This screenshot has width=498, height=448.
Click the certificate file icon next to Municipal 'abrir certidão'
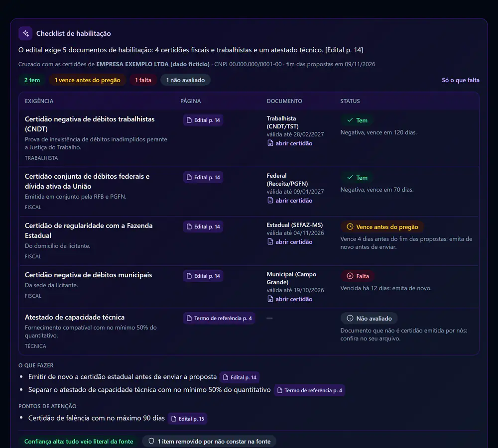tap(270, 299)
